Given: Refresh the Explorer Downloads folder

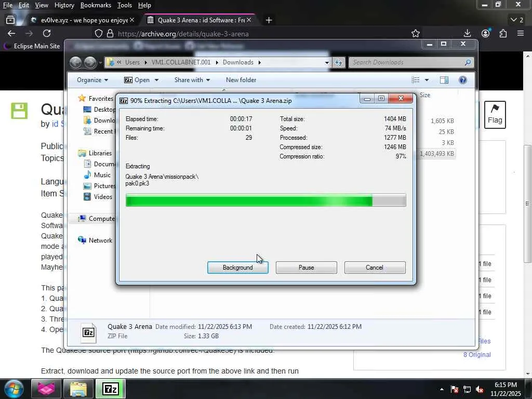Looking at the screenshot, I should (x=339, y=62).
